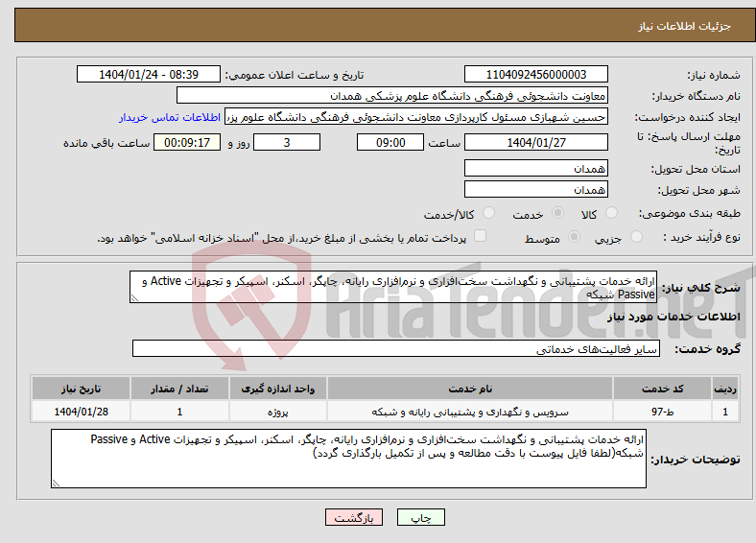The height and width of the screenshot is (543, 756).
Task: Click the remaining days field showing 3
Action: (x=287, y=142)
